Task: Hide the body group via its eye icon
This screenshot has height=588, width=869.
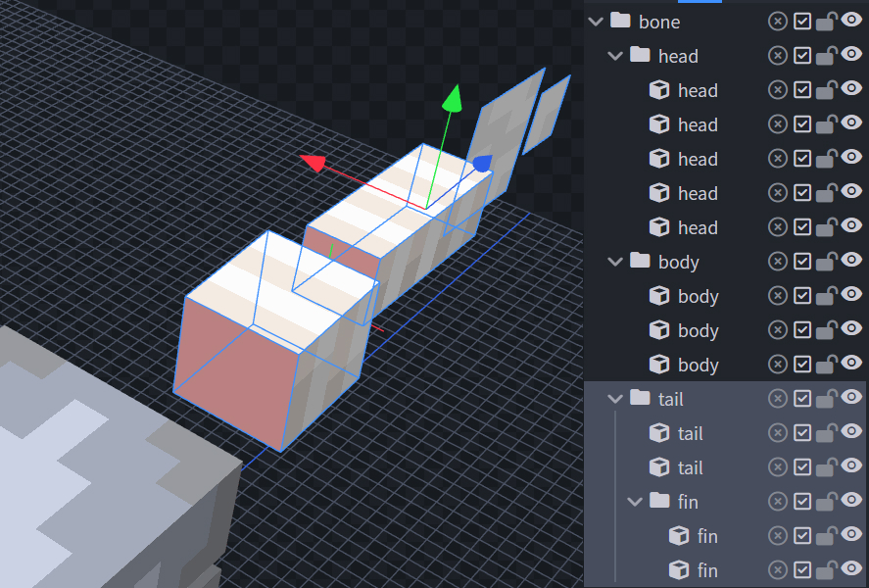Action: tap(851, 260)
